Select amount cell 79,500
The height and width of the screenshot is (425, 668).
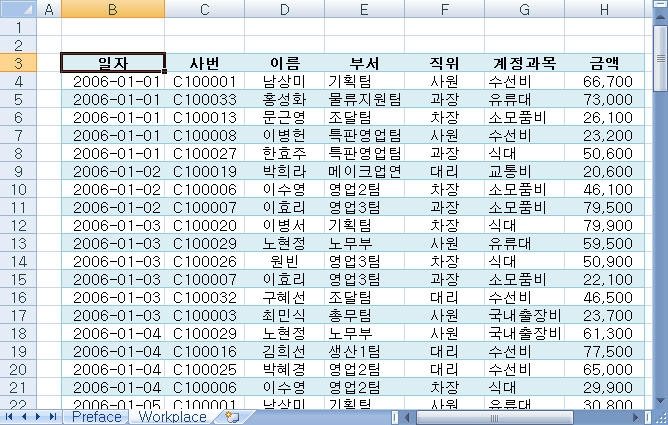(x=605, y=207)
